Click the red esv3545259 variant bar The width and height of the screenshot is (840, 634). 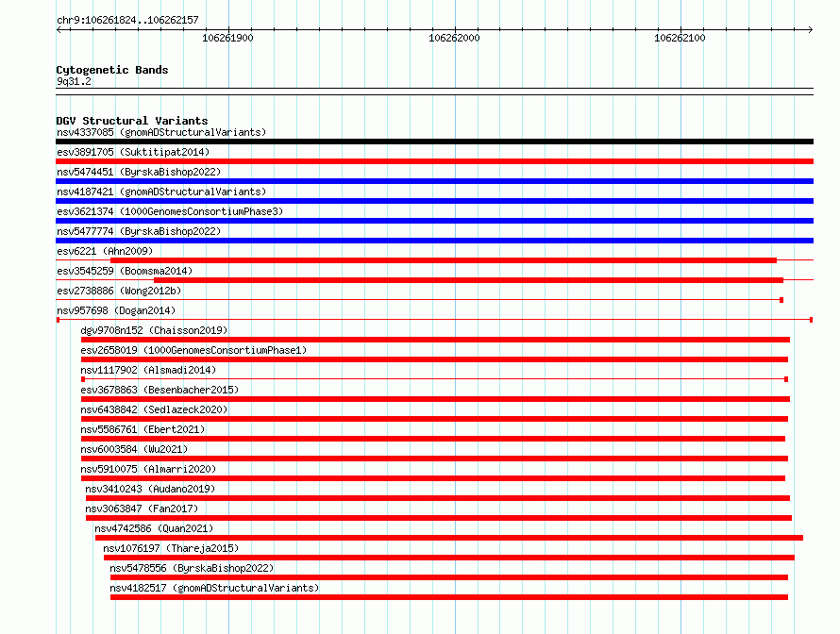pyautogui.click(x=468, y=280)
